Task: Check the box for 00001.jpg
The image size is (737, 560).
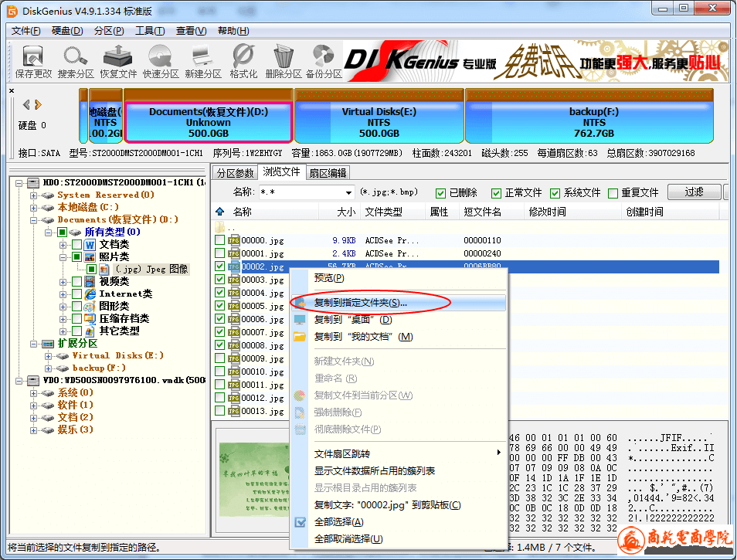Action: coord(219,253)
